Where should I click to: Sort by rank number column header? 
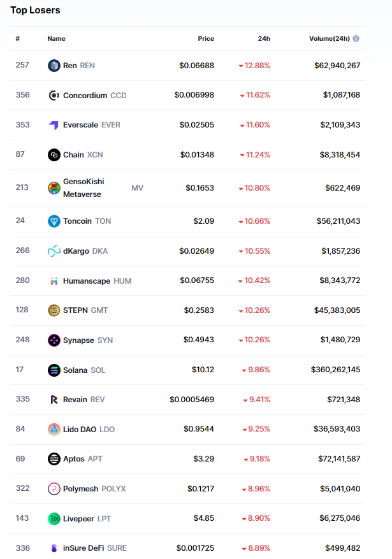click(18, 39)
